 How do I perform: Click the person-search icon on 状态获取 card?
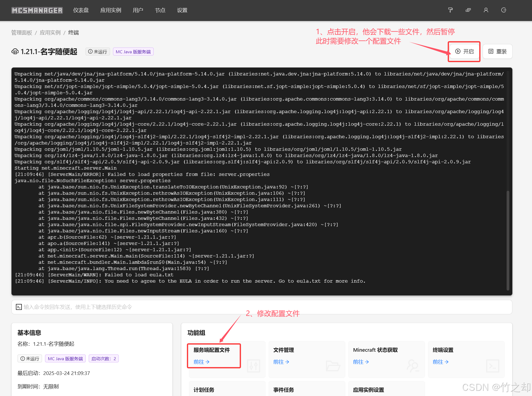[413, 366]
